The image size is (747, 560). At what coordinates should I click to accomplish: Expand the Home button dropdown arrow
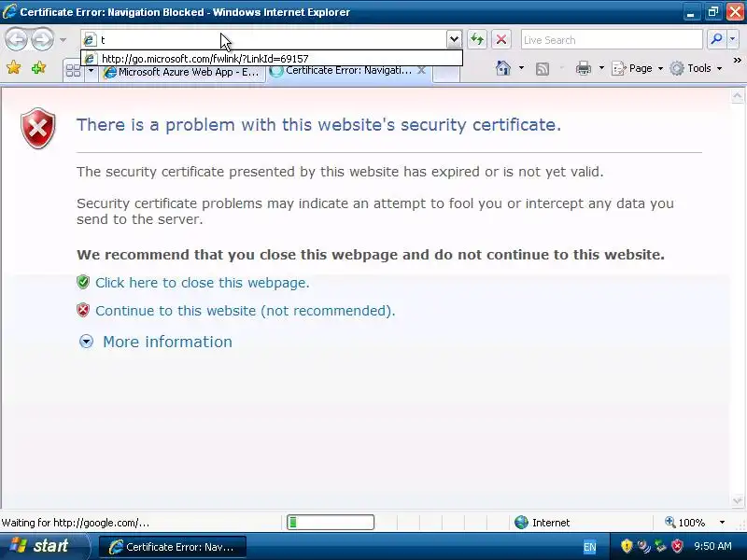521,68
